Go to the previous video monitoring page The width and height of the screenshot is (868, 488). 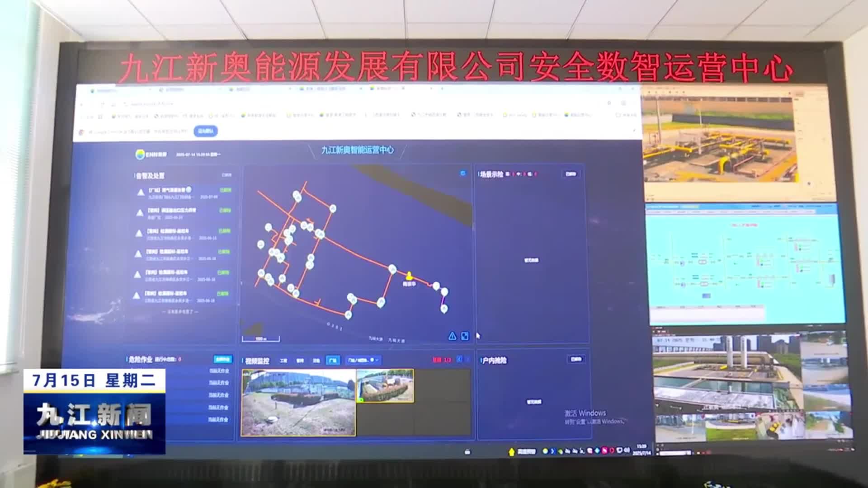pos(459,359)
